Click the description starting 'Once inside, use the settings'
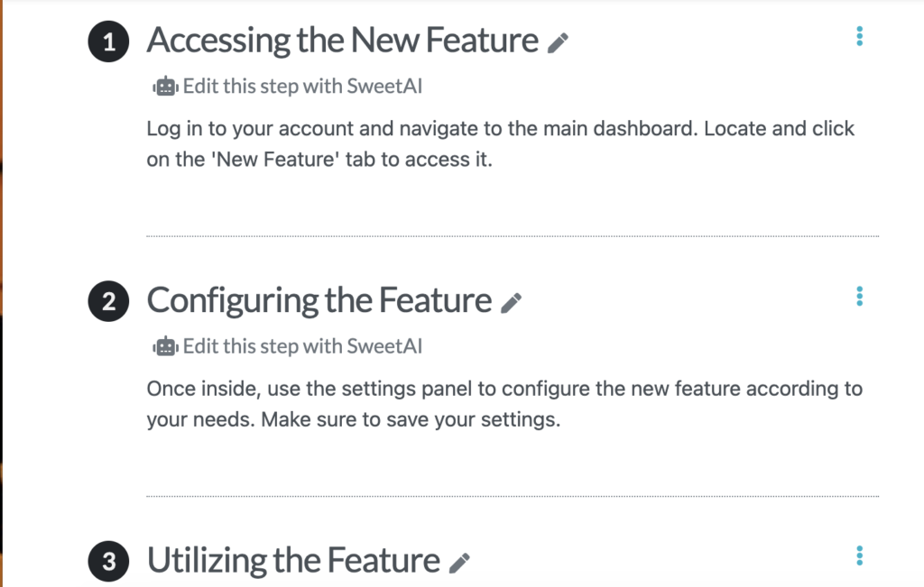 (504, 404)
